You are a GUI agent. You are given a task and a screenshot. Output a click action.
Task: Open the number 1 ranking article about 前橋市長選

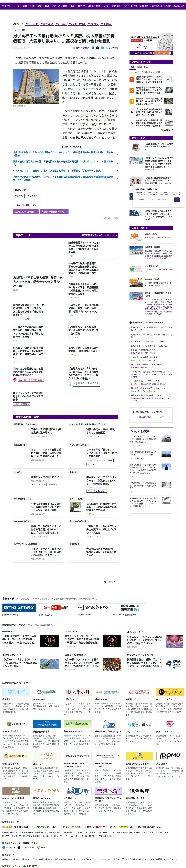point(149,79)
